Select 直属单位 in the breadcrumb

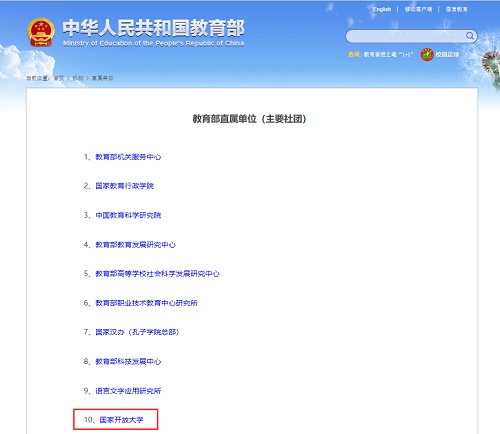tap(102, 78)
